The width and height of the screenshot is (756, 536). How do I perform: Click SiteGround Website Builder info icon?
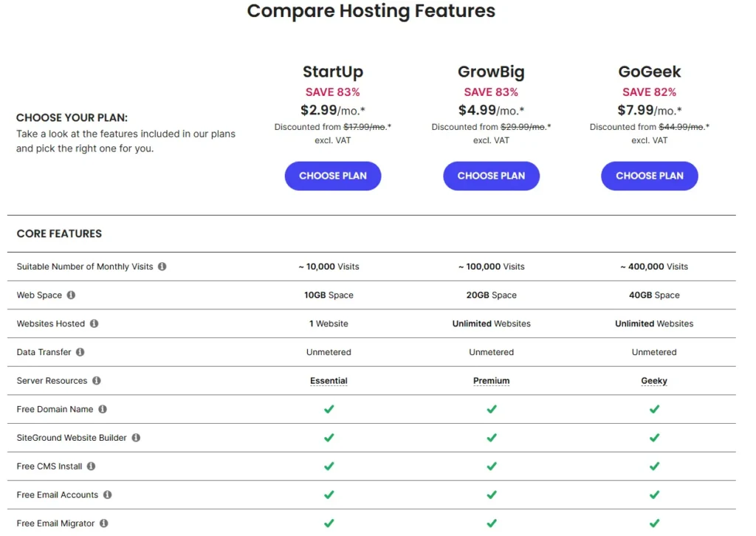coord(136,438)
